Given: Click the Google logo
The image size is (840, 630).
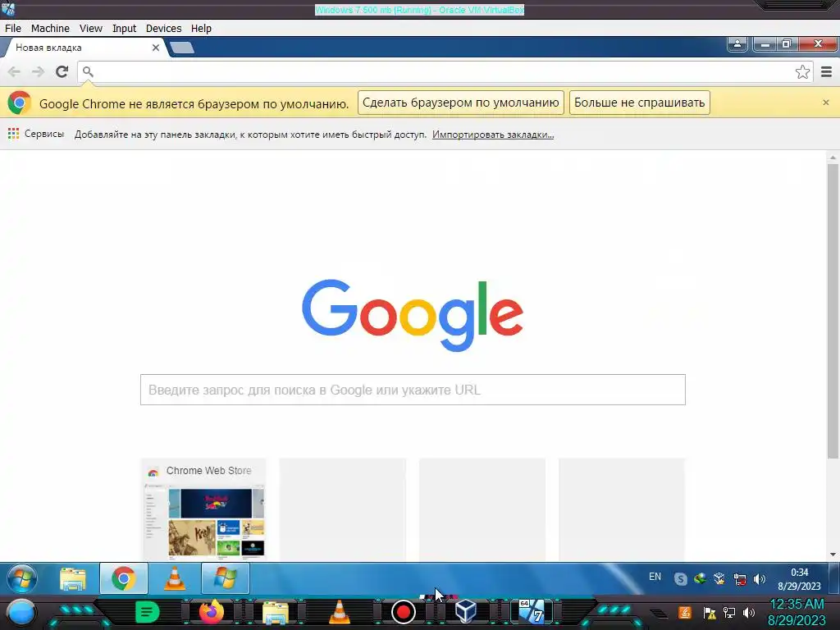Looking at the screenshot, I should (413, 315).
